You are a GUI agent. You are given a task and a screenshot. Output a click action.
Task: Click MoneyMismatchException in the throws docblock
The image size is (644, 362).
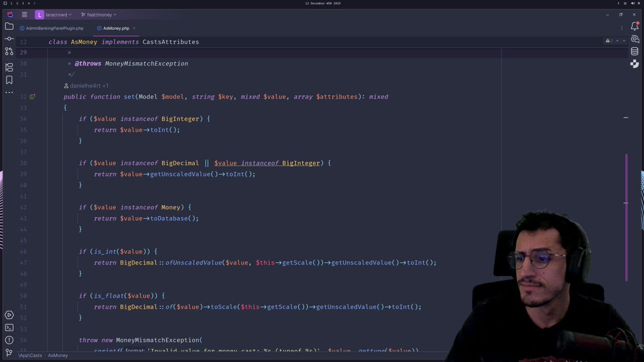[x=147, y=64]
